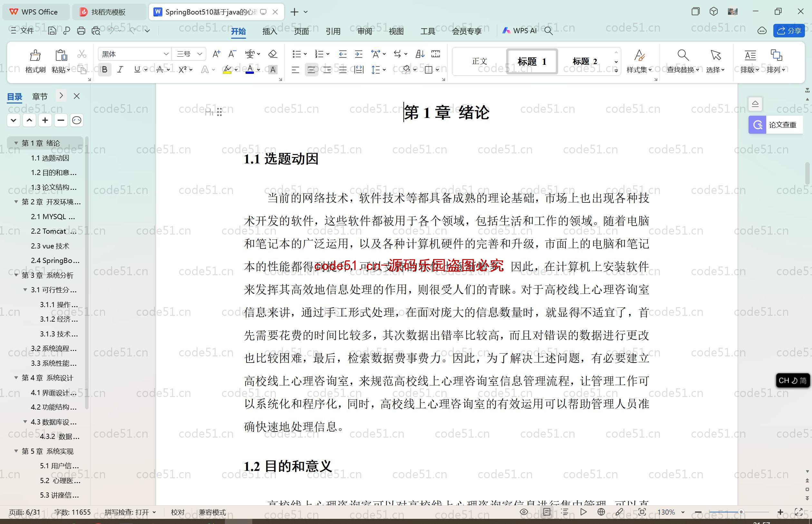The width and height of the screenshot is (812, 524).
Task: Click the Share (分享) button
Action: coord(789,31)
